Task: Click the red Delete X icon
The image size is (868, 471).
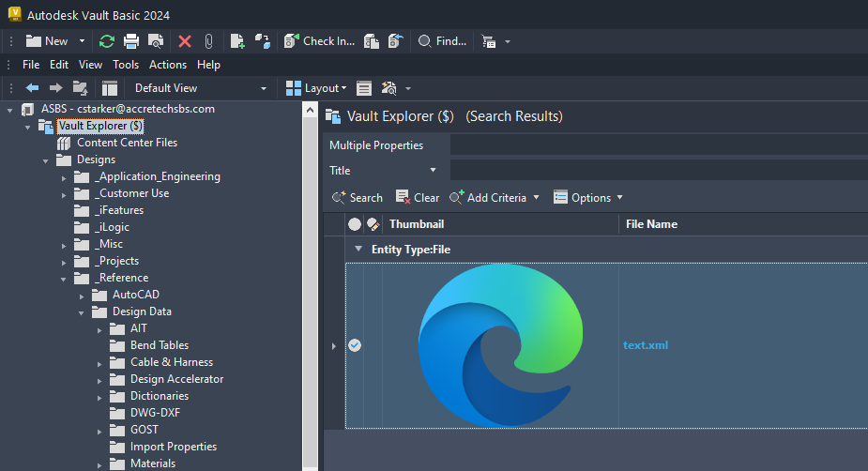Action: 185,41
